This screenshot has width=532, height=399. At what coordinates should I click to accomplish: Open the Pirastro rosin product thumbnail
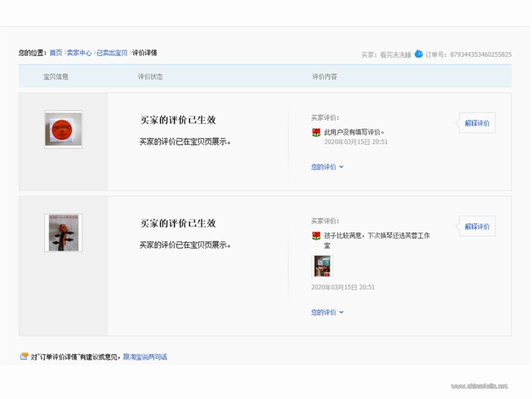[x=63, y=129]
